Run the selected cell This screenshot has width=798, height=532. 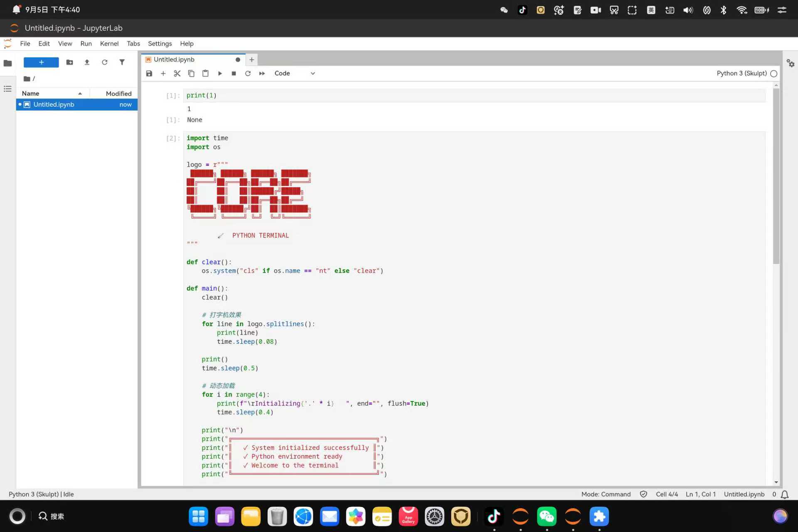[x=220, y=74]
